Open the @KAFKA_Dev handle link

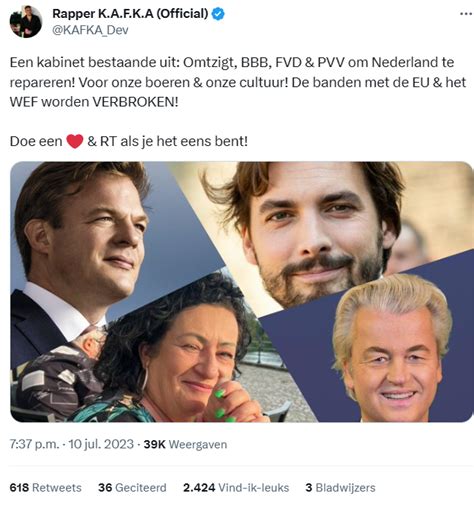pyautogui.click(x=90, y=30)
